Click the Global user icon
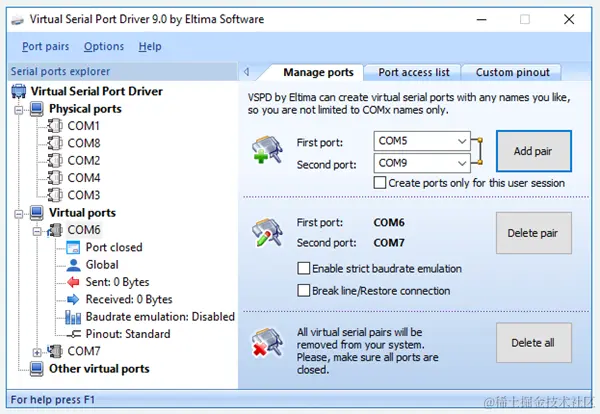The height and width of the screenshot is (414, 600). click(73, 265)
